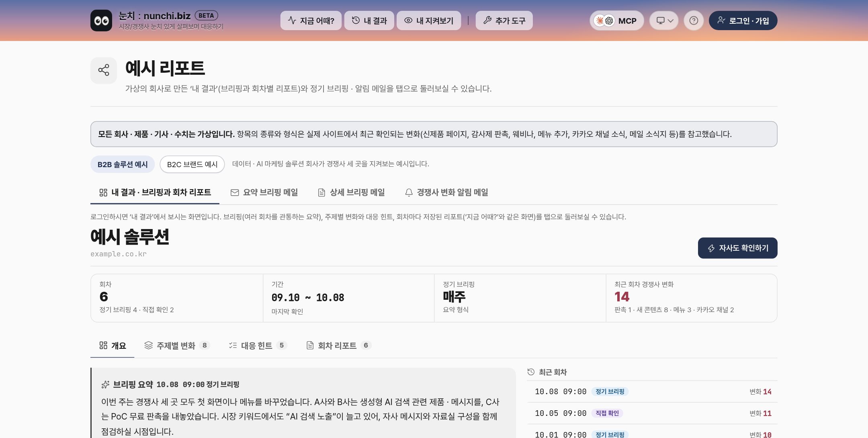Viewport: 868px width, 438px height.
Task: Open 지금 어때? from top navigation
Action: [311, 20]
